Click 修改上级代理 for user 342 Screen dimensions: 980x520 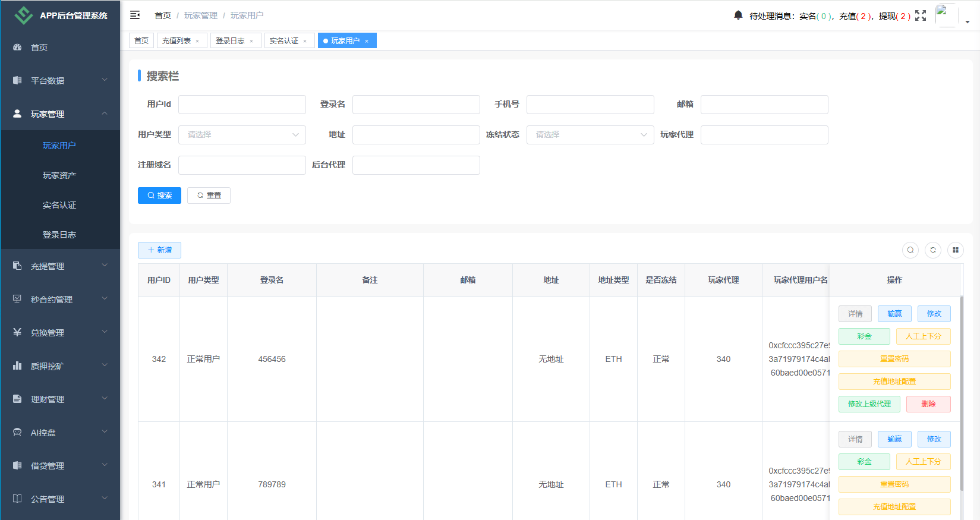click(869, 404)
